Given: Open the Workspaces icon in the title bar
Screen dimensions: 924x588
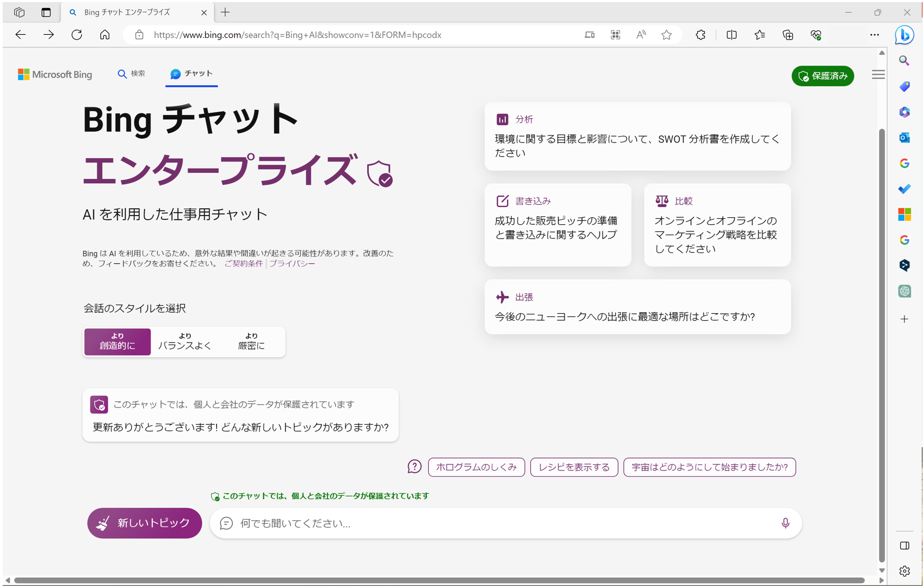Looking at the screenshot, I should point(19,12).
